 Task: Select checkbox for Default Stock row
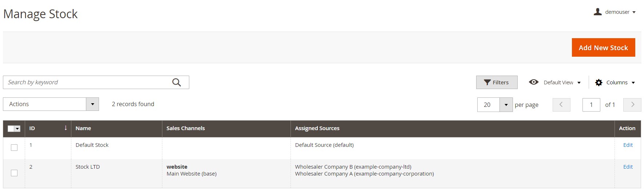click(x=14, y=148)
